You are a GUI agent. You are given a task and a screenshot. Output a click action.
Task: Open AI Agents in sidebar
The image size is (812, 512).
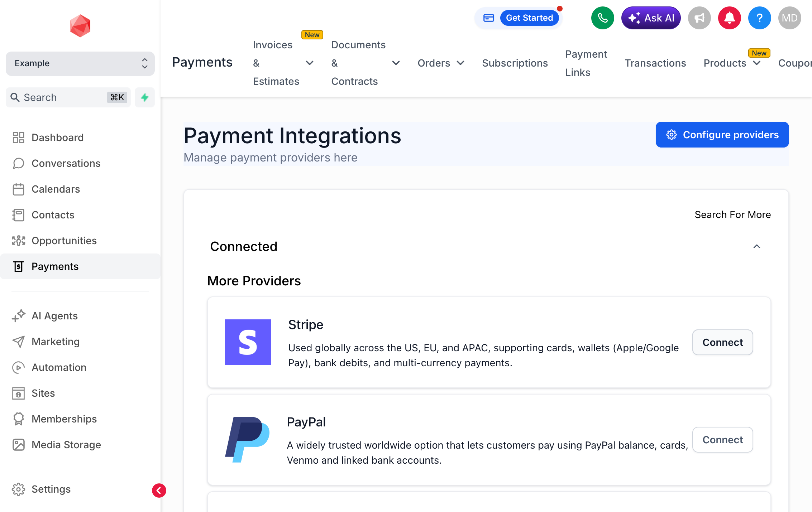pos(80,316)
